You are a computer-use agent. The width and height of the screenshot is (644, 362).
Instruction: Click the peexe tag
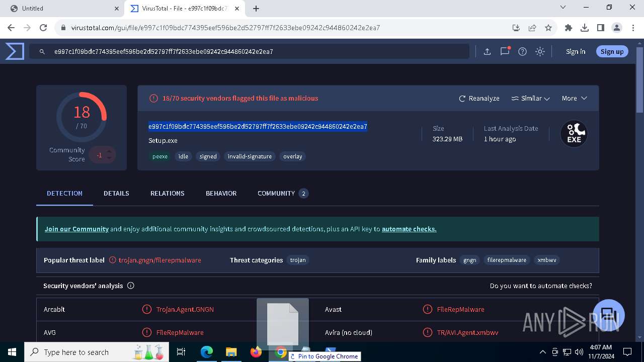[160, 156]
